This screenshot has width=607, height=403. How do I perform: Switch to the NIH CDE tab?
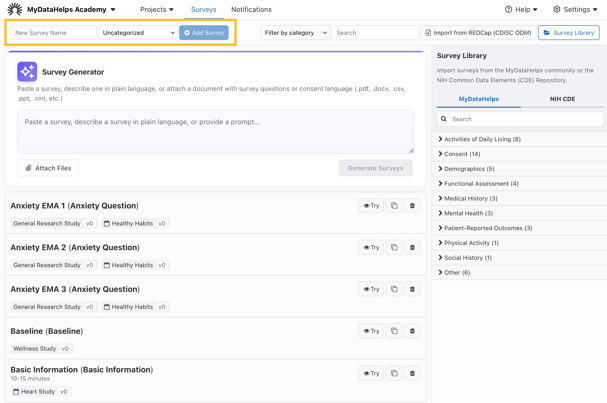(562, 99)
